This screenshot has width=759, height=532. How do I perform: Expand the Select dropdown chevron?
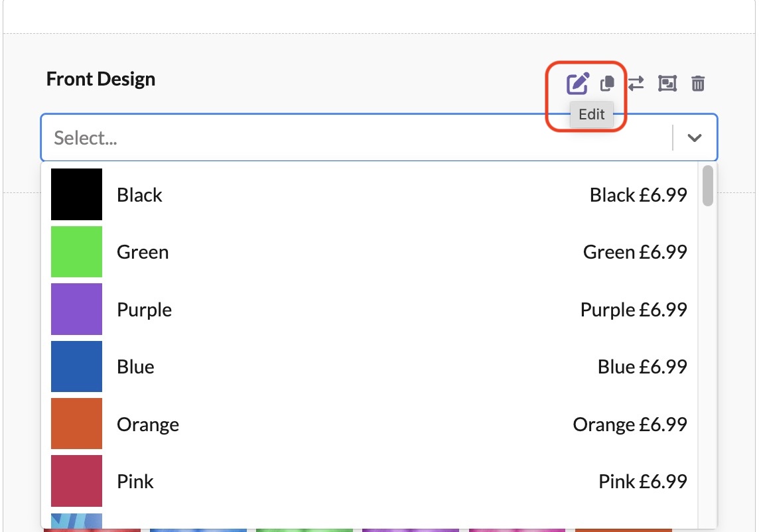pos(695,138)
